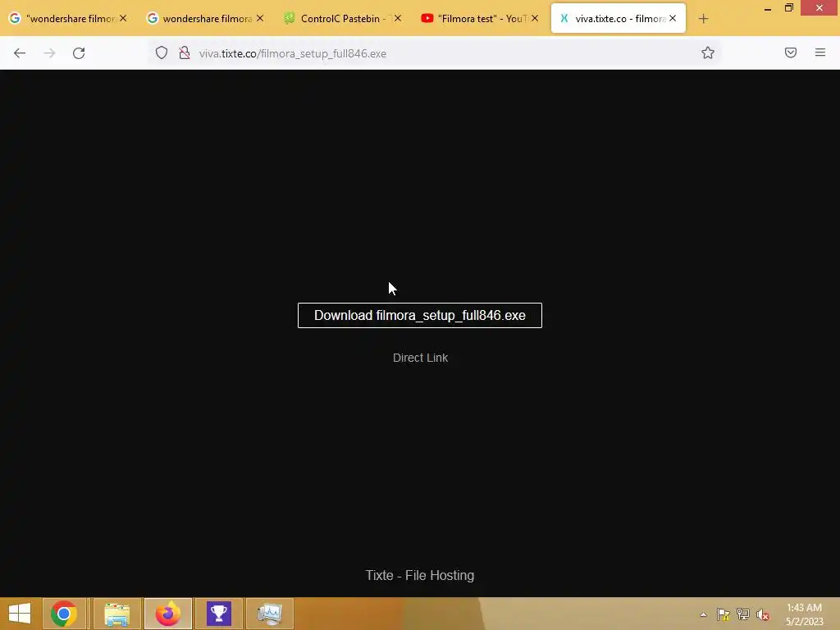Open the tracking protection shield icon
The width and height of the screenshot is (840, 630).
162,52
